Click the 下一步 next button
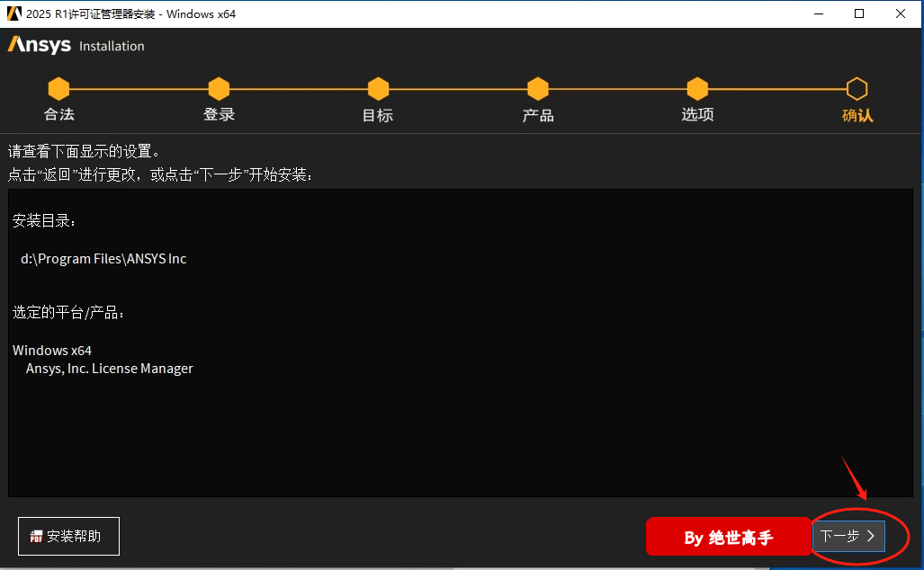The image size is (924, 570). 848,536
